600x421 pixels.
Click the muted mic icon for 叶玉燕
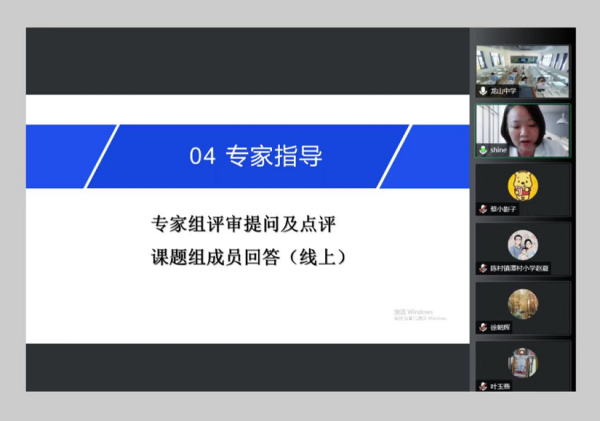(483, 385)
